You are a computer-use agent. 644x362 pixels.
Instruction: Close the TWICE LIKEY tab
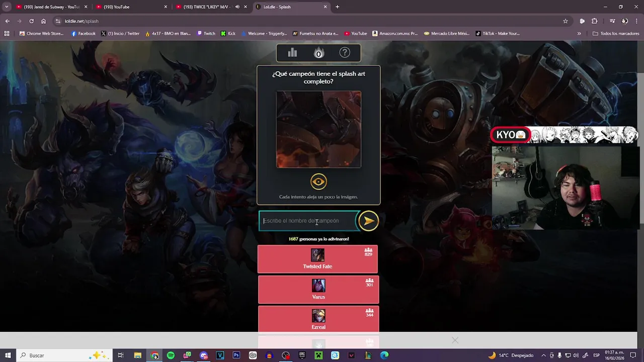(246, 7)
